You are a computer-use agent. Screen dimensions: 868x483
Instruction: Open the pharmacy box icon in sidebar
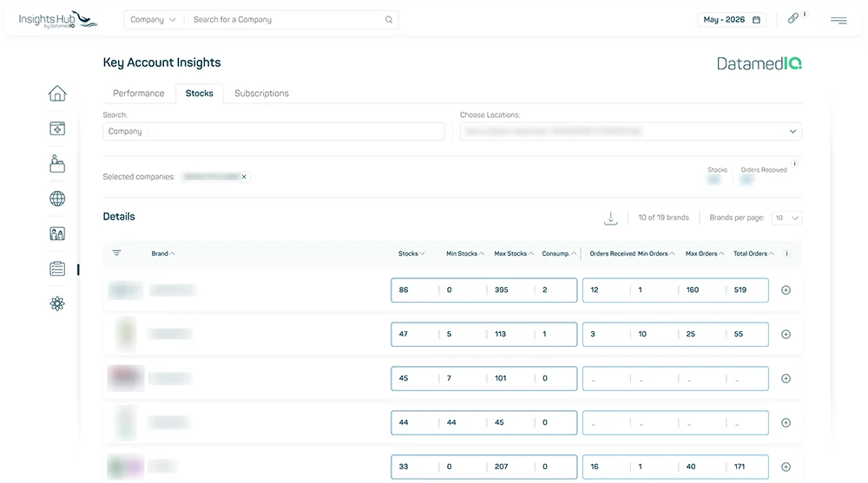click(x=57, y=128)
